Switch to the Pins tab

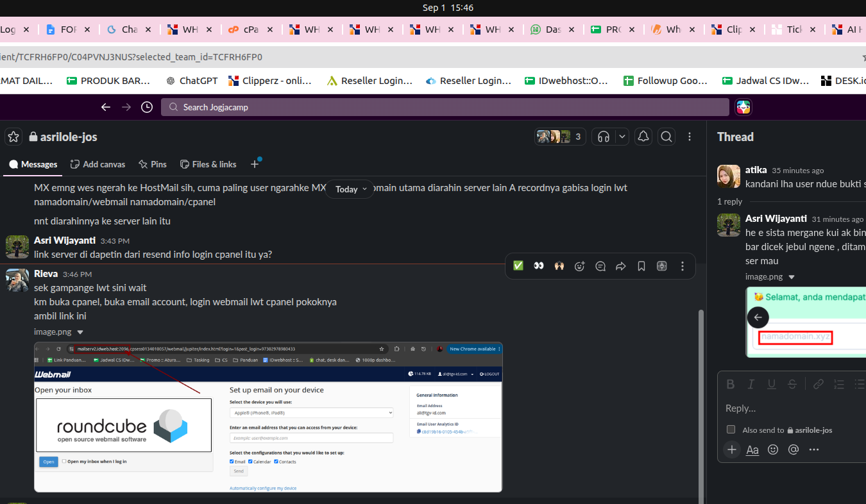point(152,164)
